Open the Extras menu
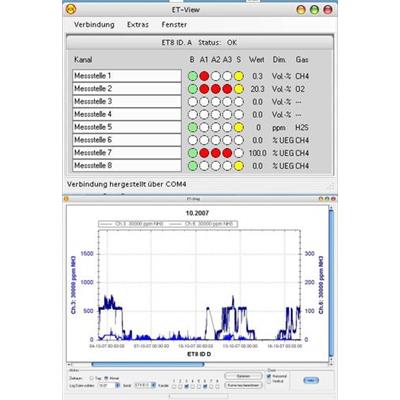The height and width of the screenshot is (400, 400). click(138, 25)
